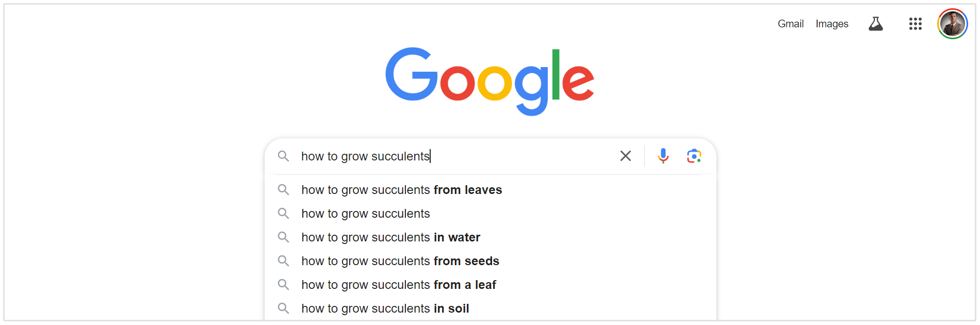
Task: Open Google Lens camera search icon
Action: coord(694,156)
